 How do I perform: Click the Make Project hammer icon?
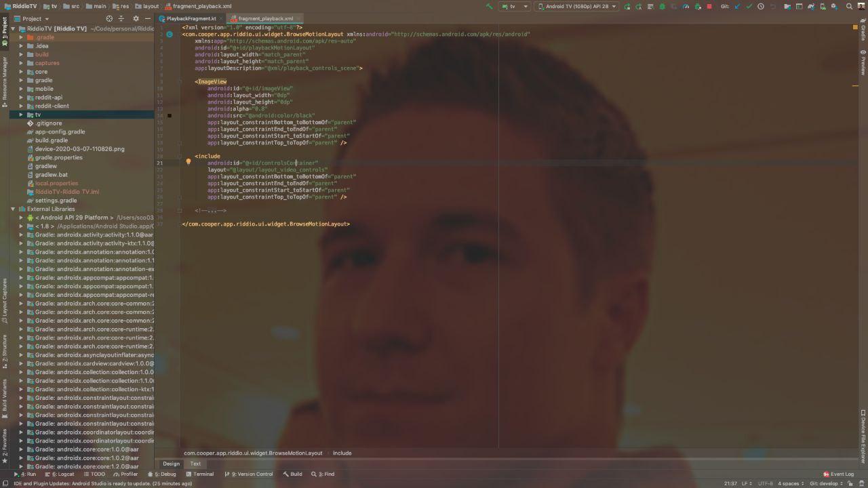pyautogui.click(x=490, y=6)
